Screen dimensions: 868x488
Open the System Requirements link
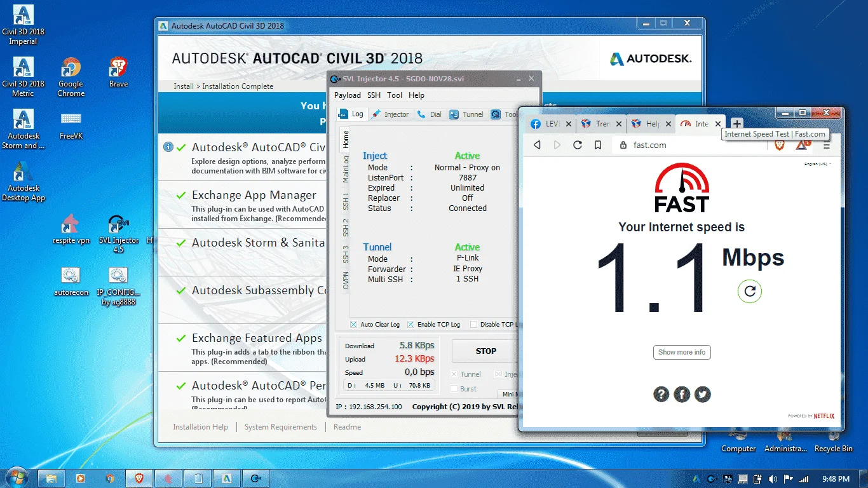coord(281,427)
